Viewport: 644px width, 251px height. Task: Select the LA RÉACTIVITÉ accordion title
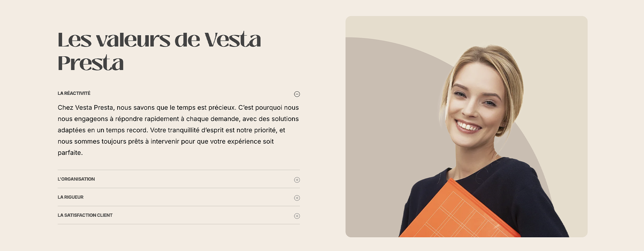tap(74, 93)
